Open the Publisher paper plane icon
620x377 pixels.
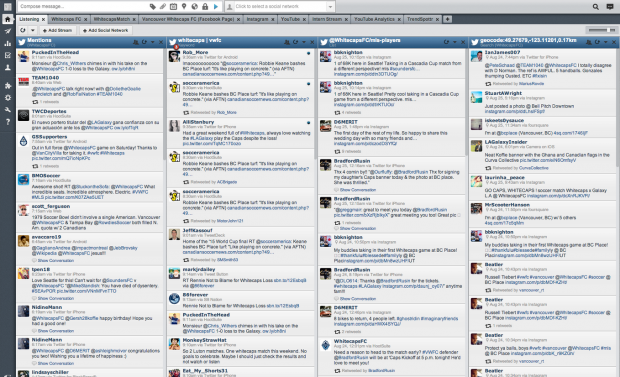(7, 31)
